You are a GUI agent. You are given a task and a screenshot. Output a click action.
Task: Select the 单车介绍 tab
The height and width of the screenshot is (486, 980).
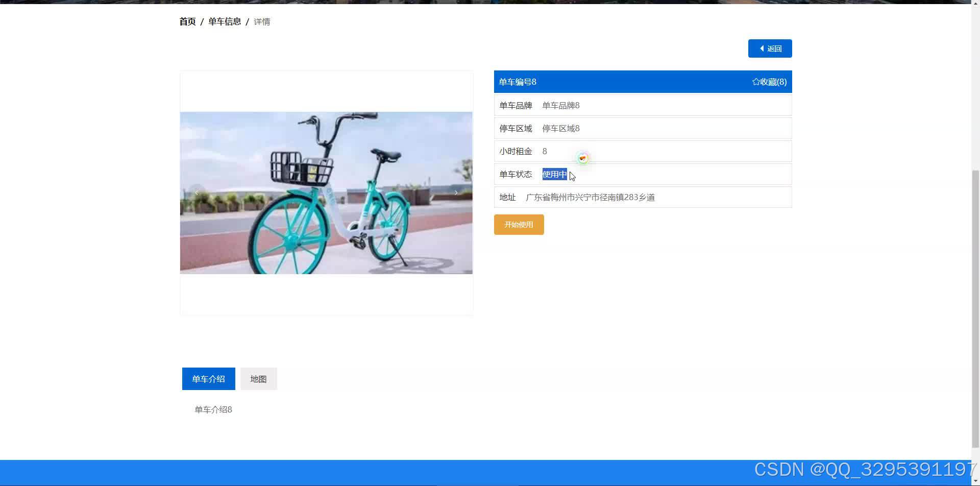click(x=208, y=378)
